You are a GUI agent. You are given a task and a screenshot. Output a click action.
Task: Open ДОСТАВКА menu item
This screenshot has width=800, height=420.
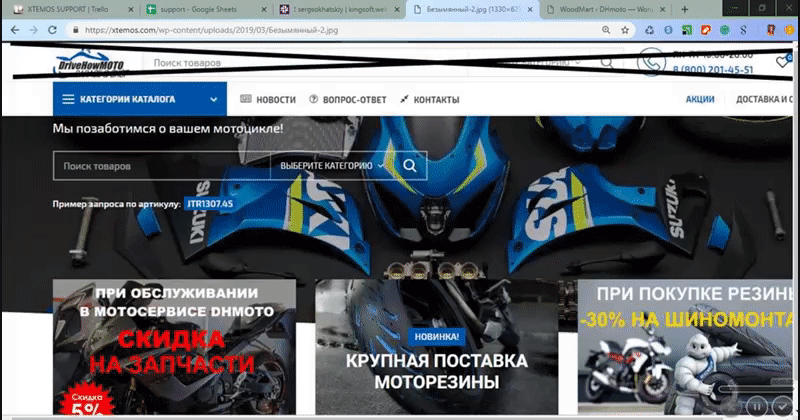pos(764,99)
